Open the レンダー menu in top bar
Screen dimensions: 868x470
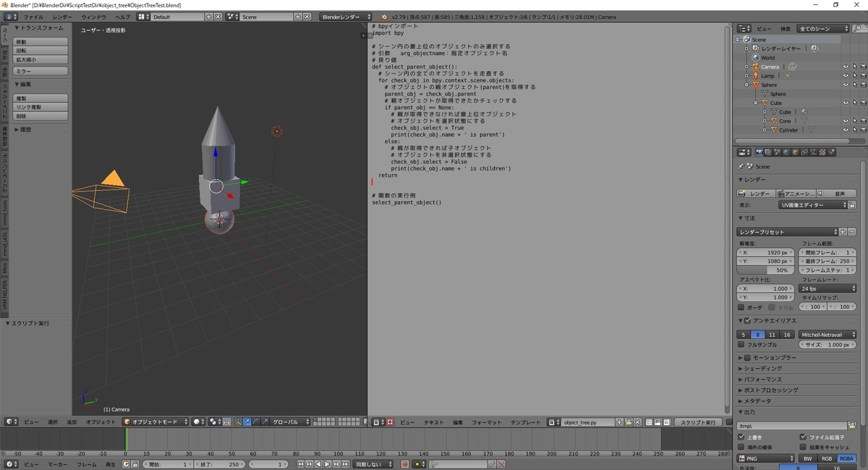pyautogui.click(x=62, y=17)
